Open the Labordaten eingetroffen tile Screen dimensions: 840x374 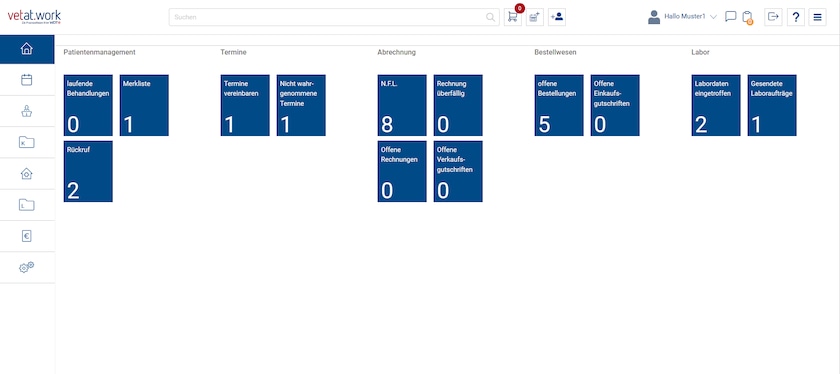[x=716, y=105]
